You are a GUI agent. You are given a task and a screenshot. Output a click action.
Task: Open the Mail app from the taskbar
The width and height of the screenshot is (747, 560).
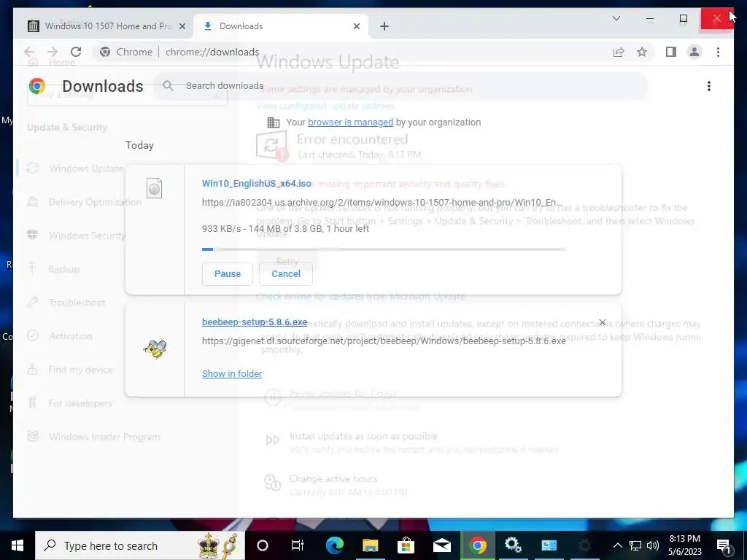[441, 545]
